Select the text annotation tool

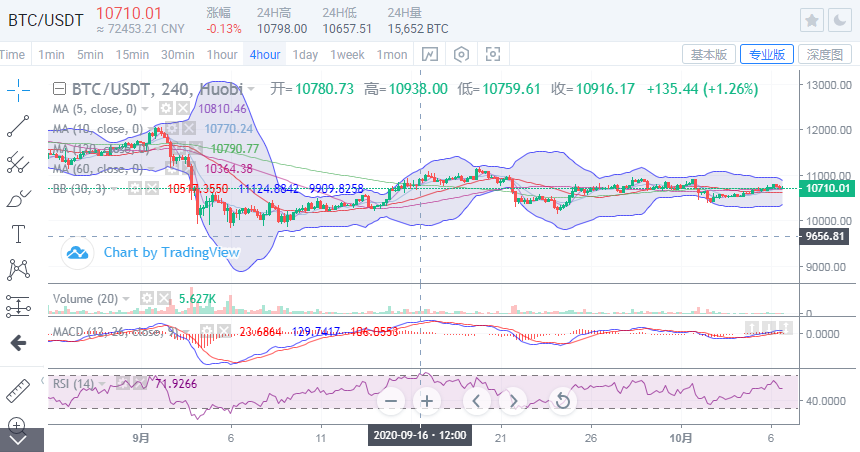point(18,234)
